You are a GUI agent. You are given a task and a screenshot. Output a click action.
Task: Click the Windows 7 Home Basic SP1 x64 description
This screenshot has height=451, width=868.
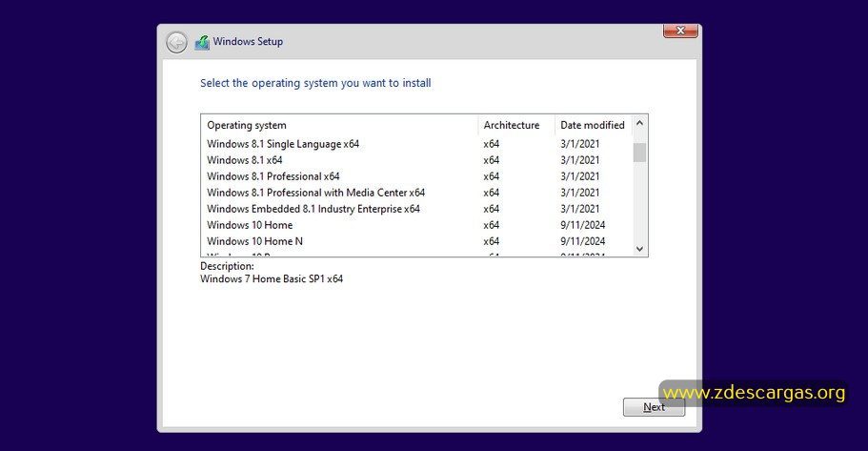272,279
